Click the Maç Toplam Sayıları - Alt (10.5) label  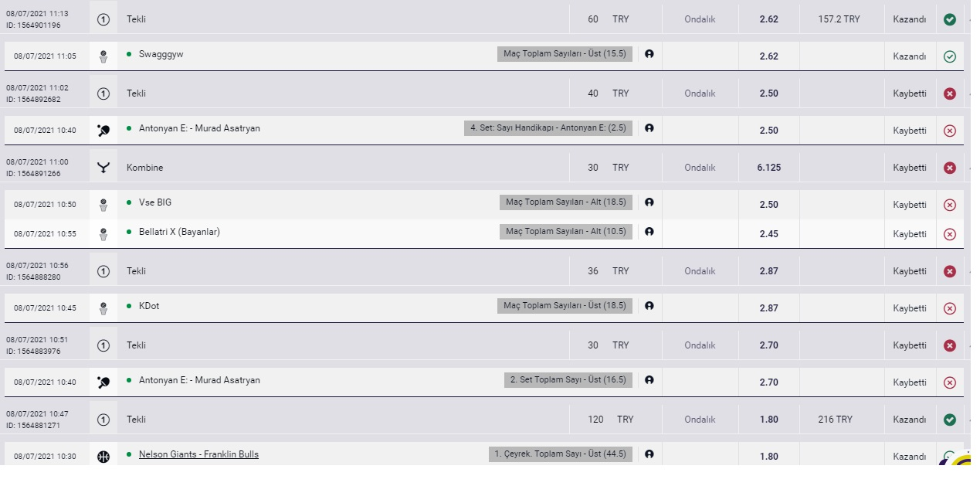tap(567, 232)
